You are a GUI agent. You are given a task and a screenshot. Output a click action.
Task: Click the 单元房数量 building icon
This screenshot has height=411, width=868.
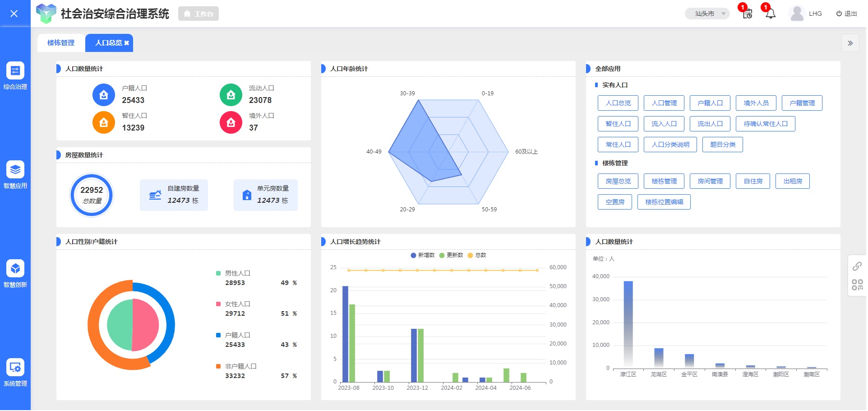(247, 195)
